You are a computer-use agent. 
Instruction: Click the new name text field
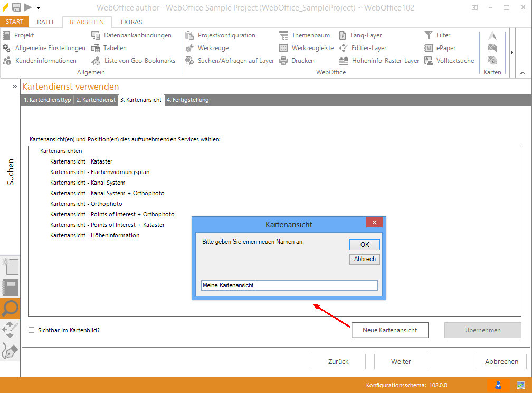tap(289, 285)
